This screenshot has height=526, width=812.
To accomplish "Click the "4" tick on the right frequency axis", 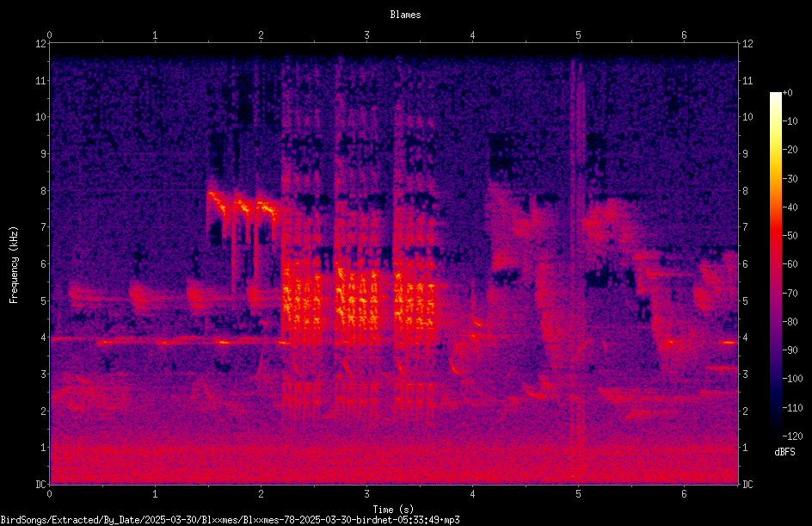I will coord(745,337).
